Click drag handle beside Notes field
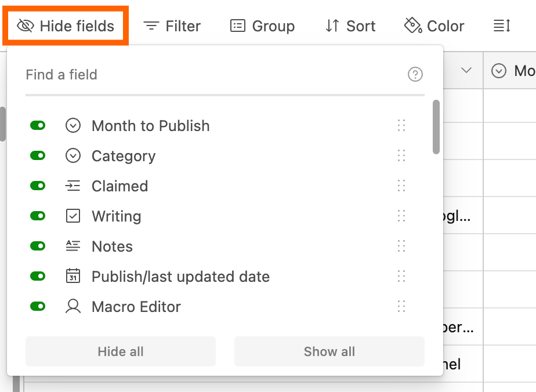The height and width of the screenshot is (392, 536). (401, 246)
